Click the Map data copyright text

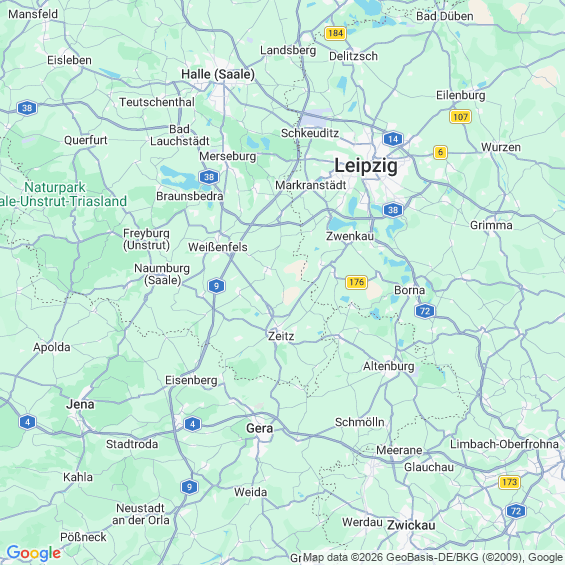(433, 557)
